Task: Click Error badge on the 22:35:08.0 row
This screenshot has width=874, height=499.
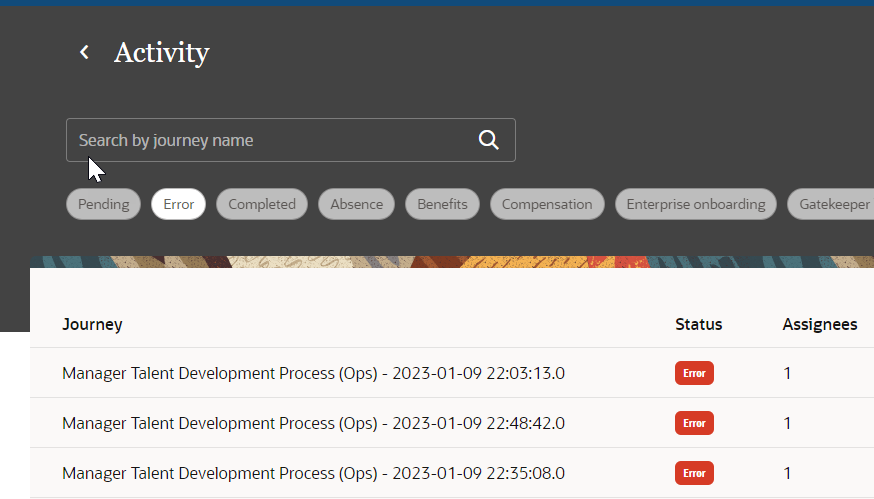Action: point(695,473)
